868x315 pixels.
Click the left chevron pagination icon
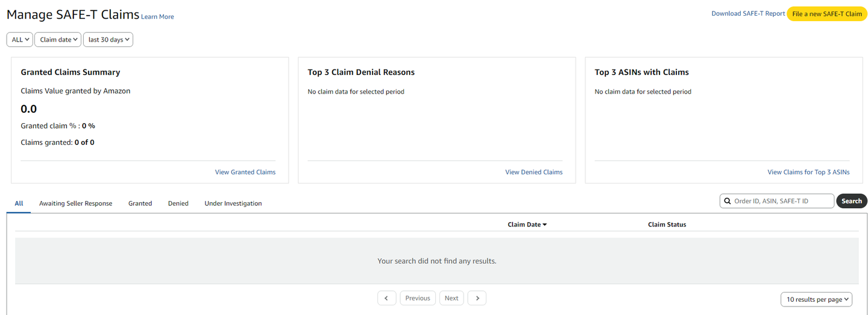coord(386,298)
